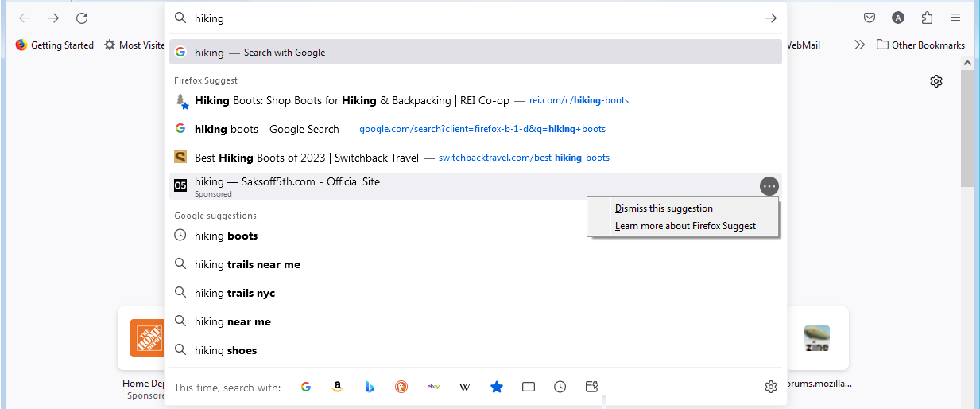The image size is (980, 409).
Task: Open hiking boots - Google Search suggestion
Action: coord(475,129)
